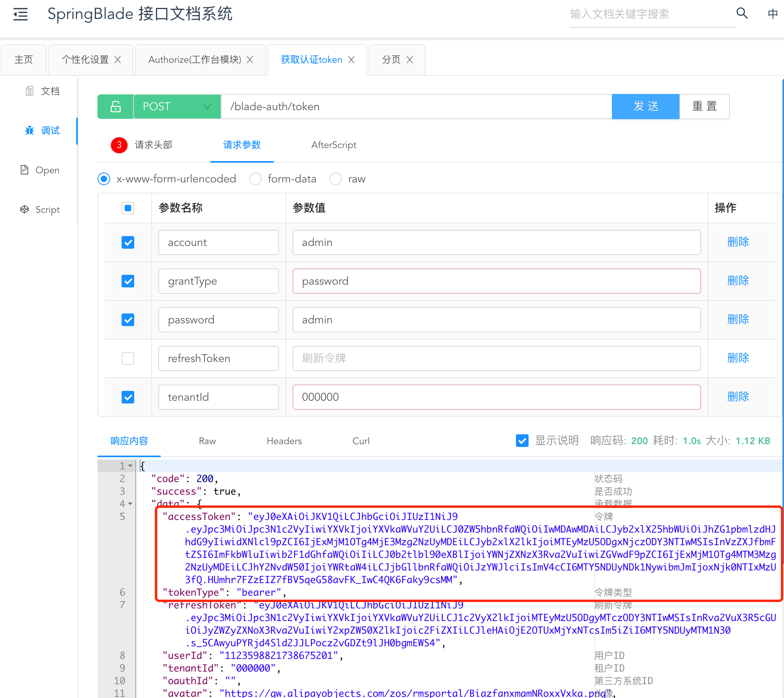
Task: Delete the account parameter row
Action: click(738, 242)
